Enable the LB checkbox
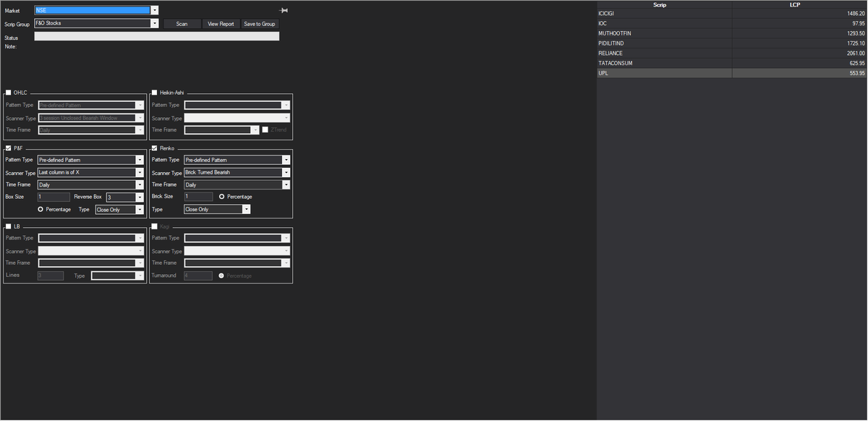This screenshot has width=868, height=421. 9,226
